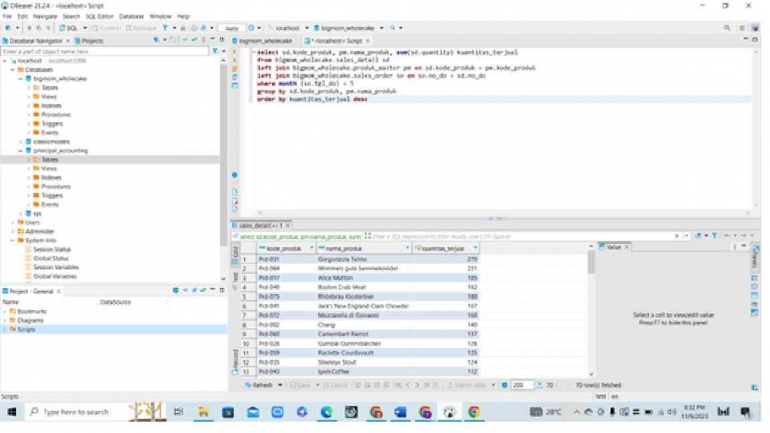Select row number 13 header

246,372
